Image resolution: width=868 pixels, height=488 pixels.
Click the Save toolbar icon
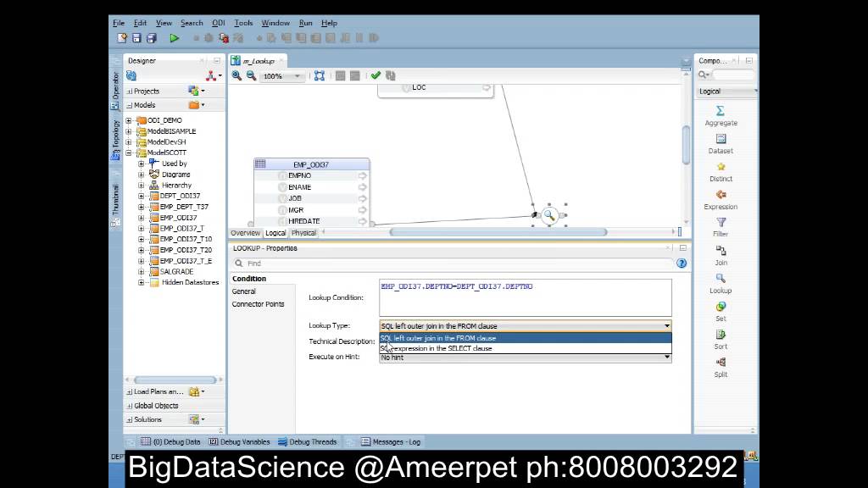click(x=136, y=38)
